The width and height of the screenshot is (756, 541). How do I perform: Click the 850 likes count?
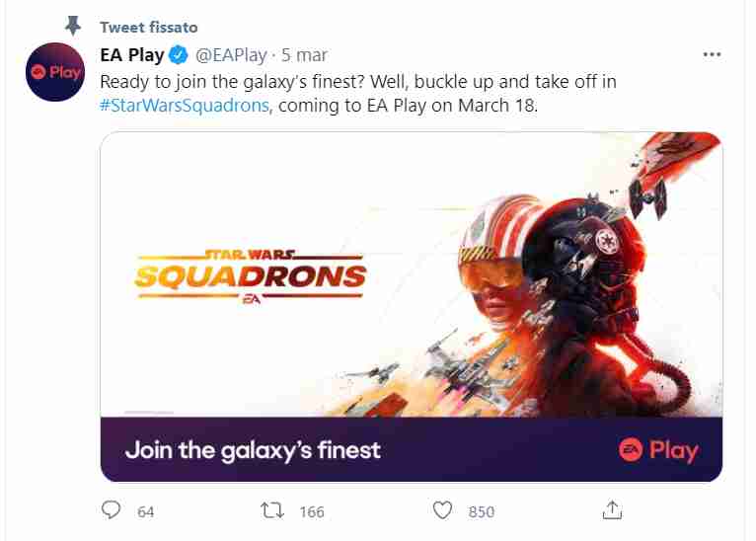(481, 511)
